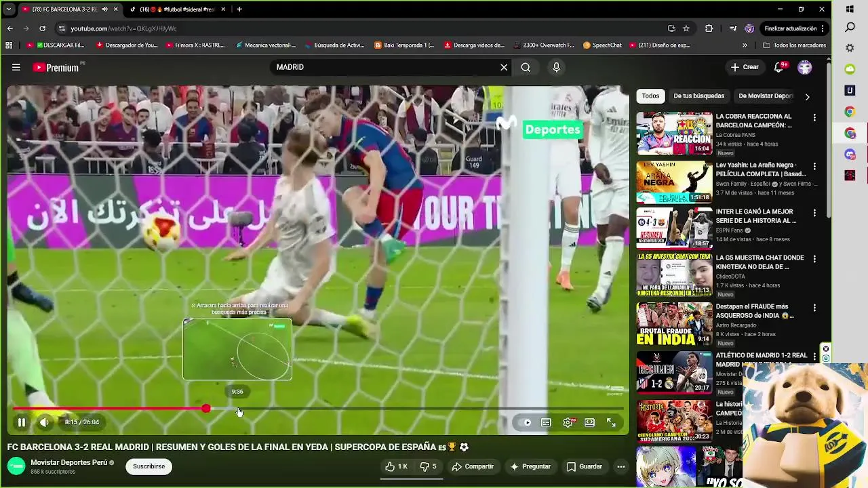Click the red progress bar scrubber
868x488 pixels.
click(205, 409)
